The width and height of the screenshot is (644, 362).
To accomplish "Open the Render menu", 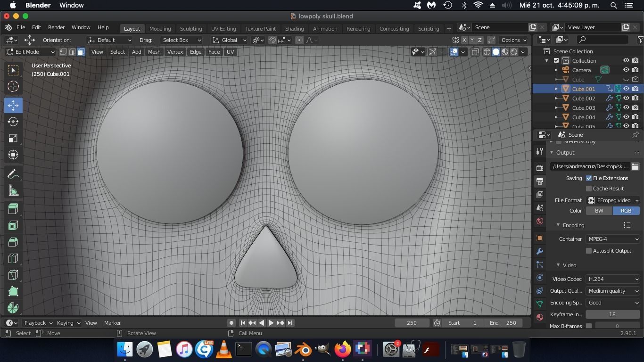I will pyautogui.click(x=56, y=27).
